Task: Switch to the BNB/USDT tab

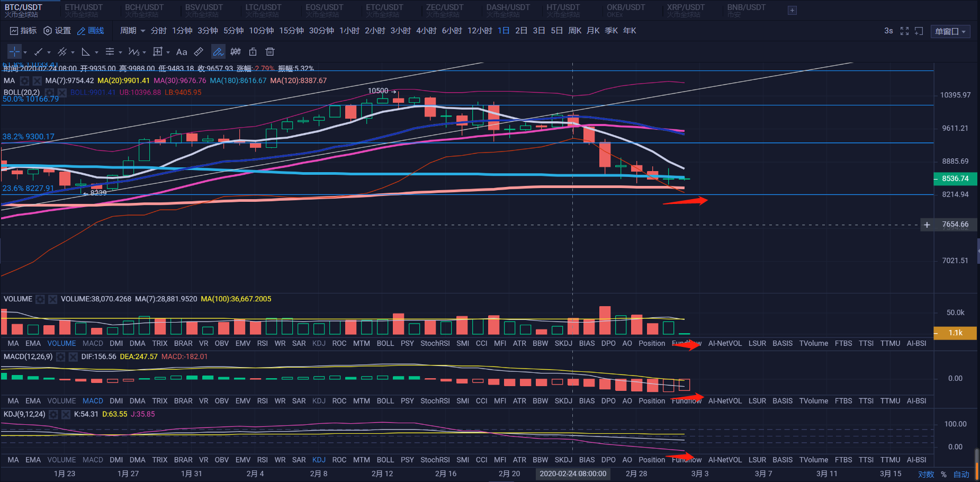Action: click(x=746, y=10)
